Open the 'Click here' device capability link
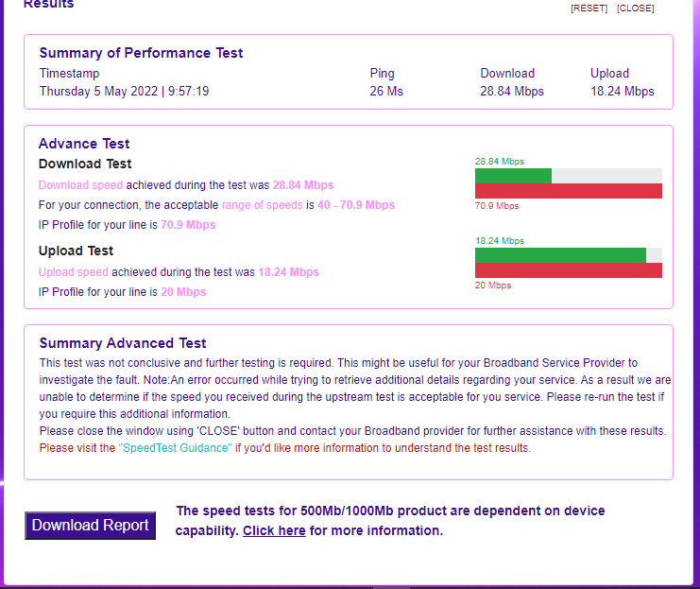 tap(274, 530)
